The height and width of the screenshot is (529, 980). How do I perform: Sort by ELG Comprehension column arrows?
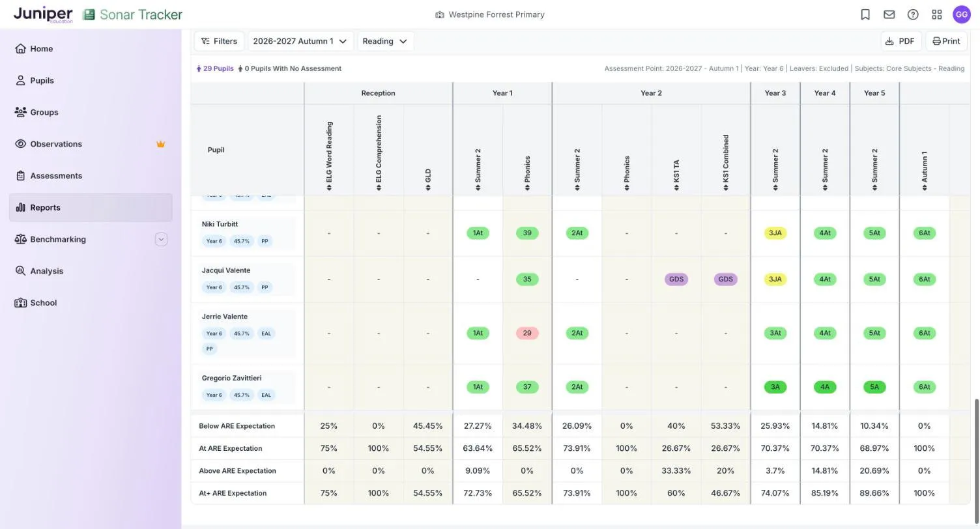pos(379,188)
